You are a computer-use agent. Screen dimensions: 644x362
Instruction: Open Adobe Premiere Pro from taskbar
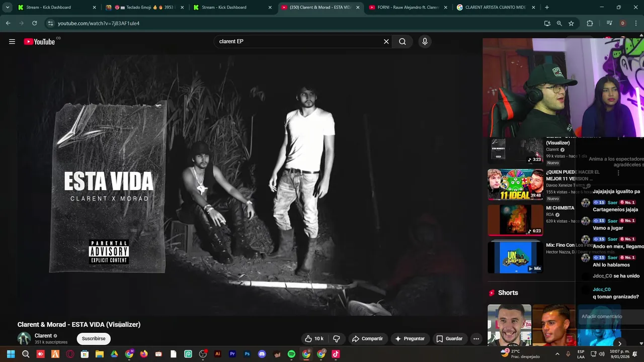coord(232,354)
